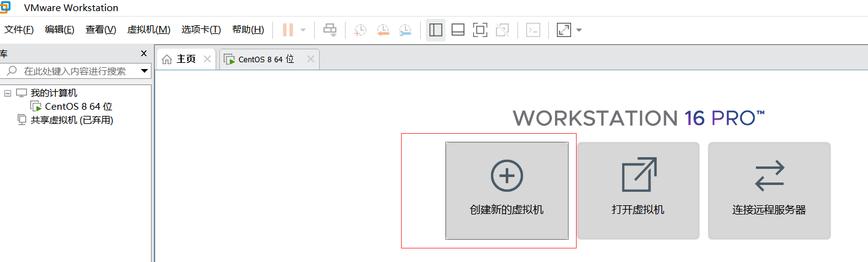Click the Unity mode icon
868x262 pixels.
(x=502, y=30)
